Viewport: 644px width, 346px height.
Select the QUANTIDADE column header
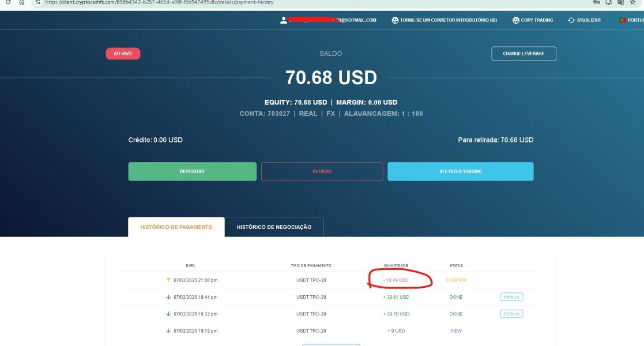[396, 265]
